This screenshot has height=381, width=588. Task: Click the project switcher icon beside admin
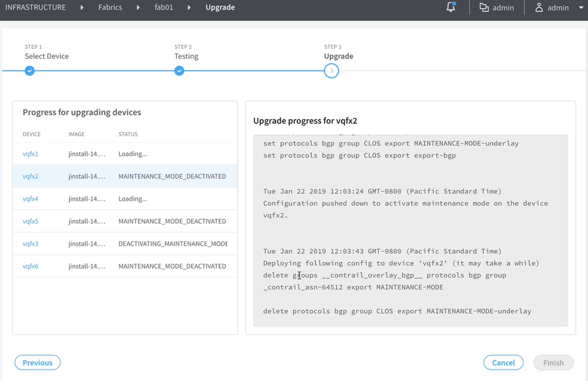point(484,7)
